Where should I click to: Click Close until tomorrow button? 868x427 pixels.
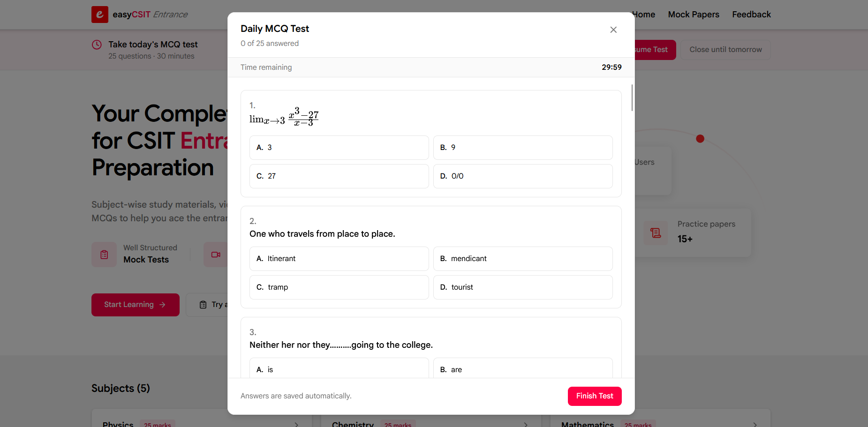pyautogui.click(x=725, y=50)
